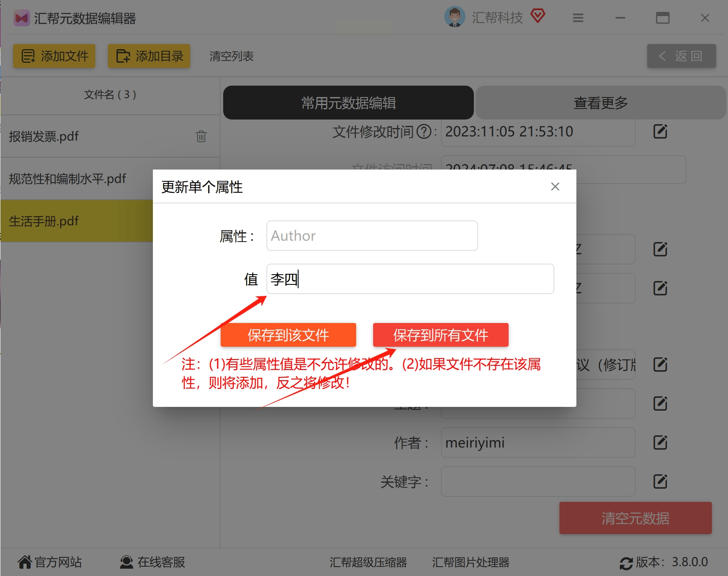Click the refresh icon beside 版本 3.8.0.0
This screenshot has height=576, width=728.
(x=626, y=563)
